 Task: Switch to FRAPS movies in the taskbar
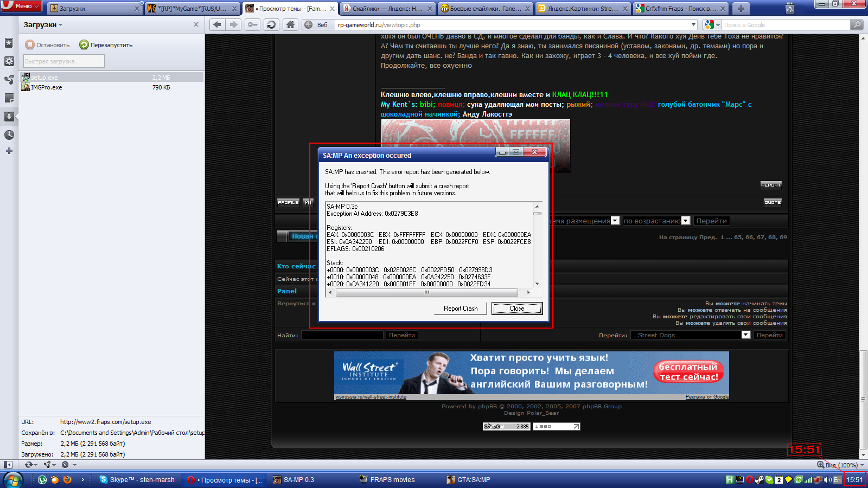388,480
